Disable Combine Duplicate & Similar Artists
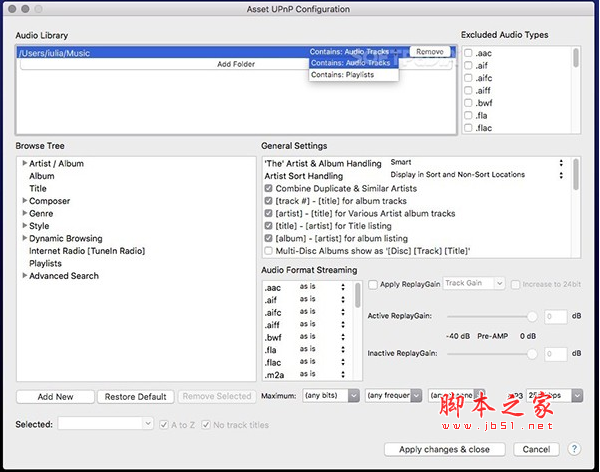This screenshot has height=472, width=600. click(x=269, y=188)
